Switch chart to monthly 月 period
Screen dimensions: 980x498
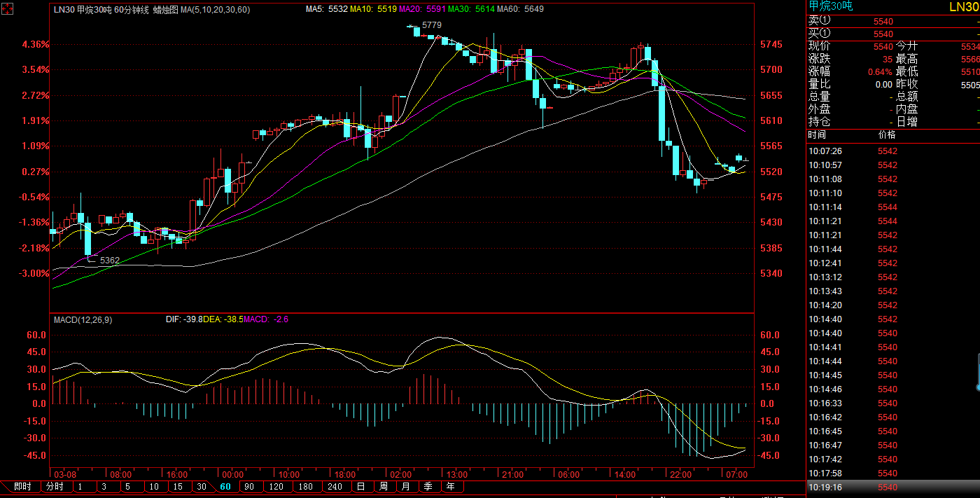pos(405,486)
